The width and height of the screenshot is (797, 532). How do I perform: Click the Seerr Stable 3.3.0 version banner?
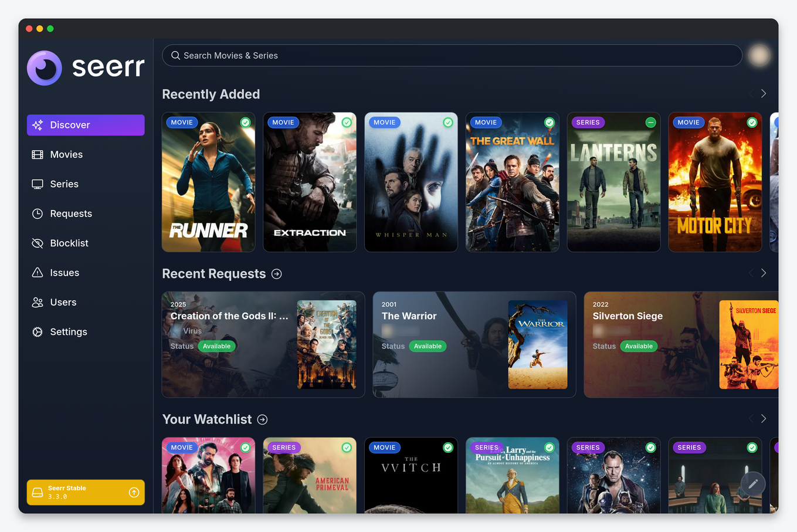[x=86, y=492]
